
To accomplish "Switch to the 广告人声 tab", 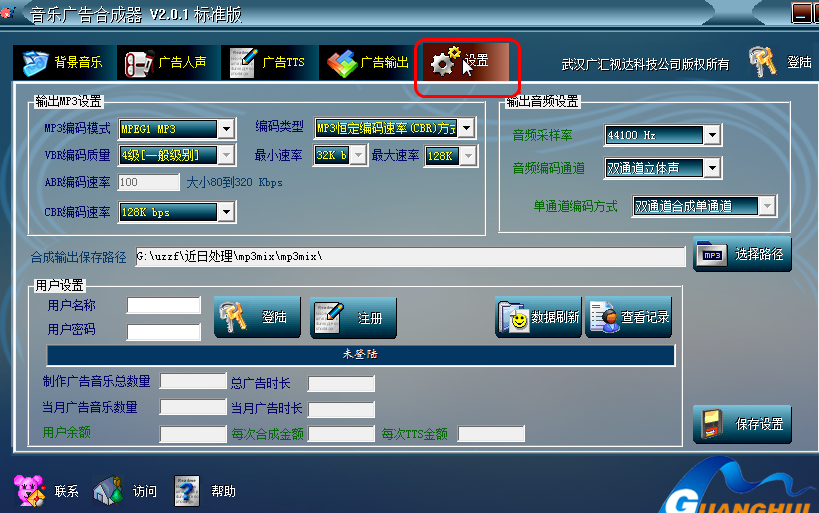I will [169, 63].
